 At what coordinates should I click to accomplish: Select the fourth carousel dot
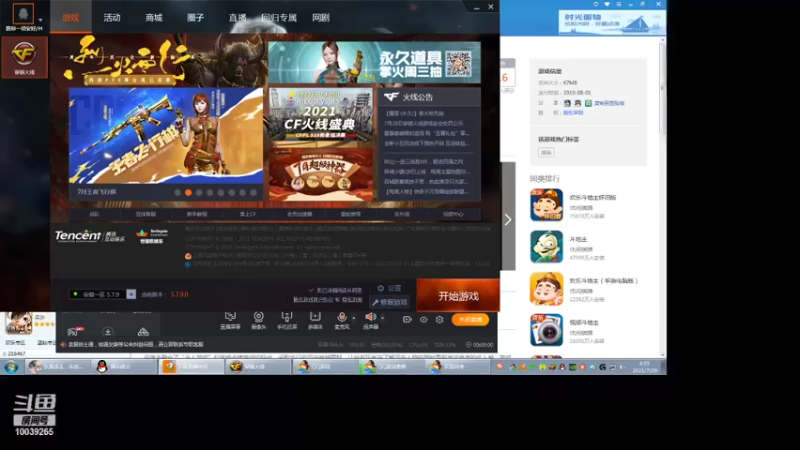point(210,192)
